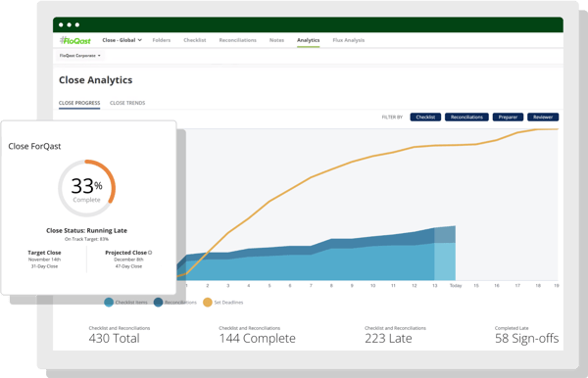Screen dimensions: 588x378
Task: Filter by Reconciliations button
Action: pos(466,117)
